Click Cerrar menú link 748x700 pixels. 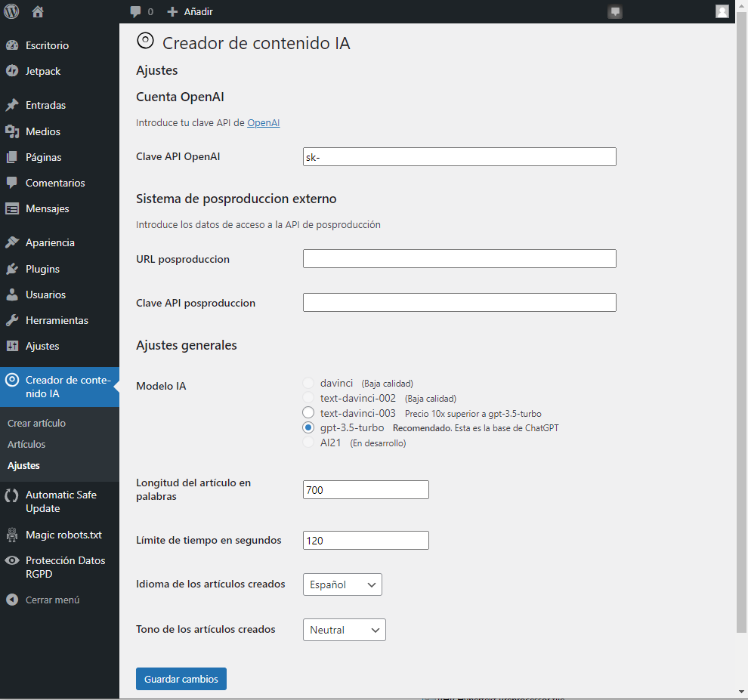(x=52, y=600)
